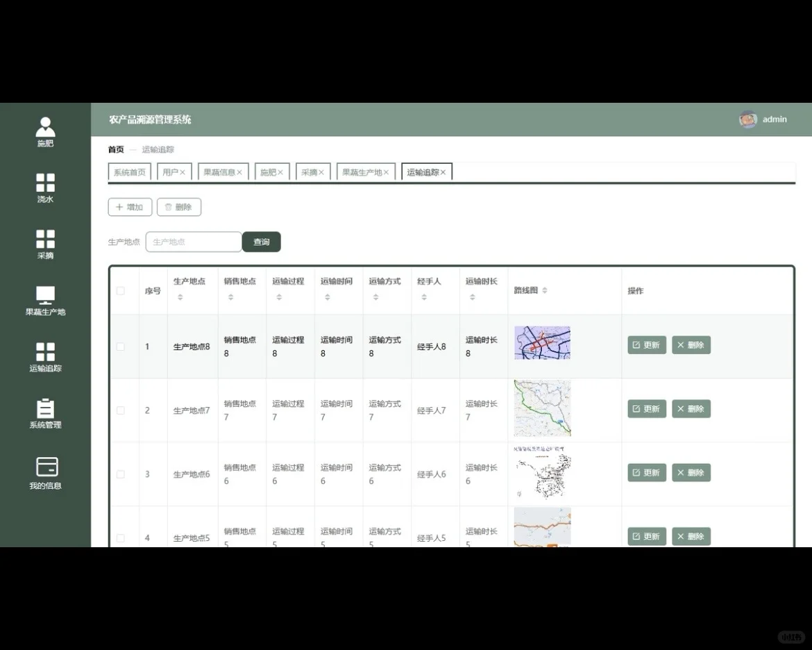
Task: Check the checkbox for row 1
Action: click(121, 347)
